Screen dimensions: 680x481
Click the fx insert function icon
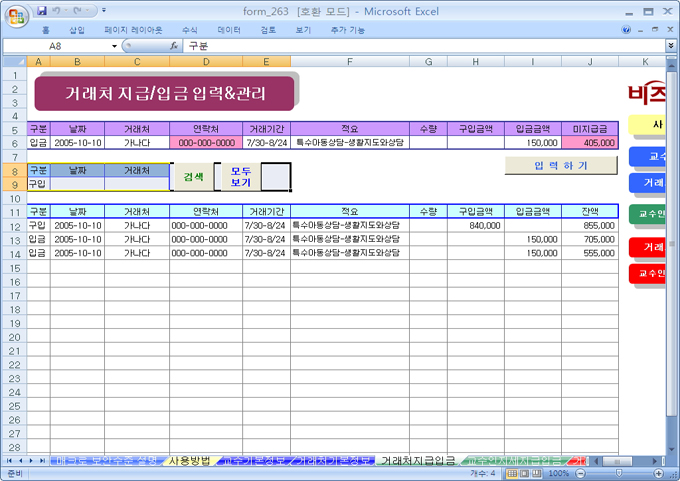click(x=173, y=46)
